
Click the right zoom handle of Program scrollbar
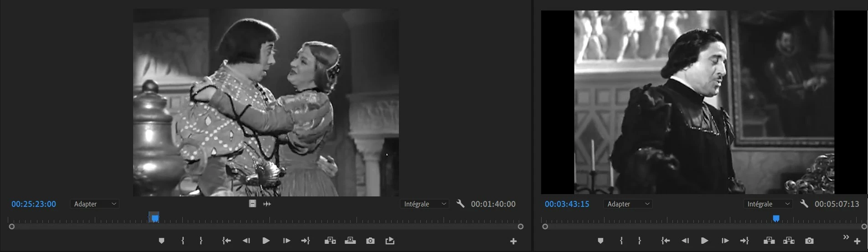point(864,226)
